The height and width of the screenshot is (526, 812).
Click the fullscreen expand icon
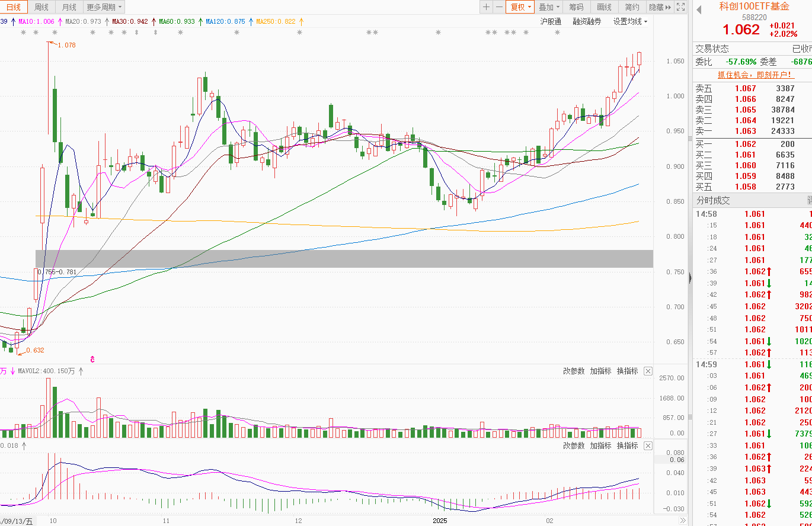681,7
